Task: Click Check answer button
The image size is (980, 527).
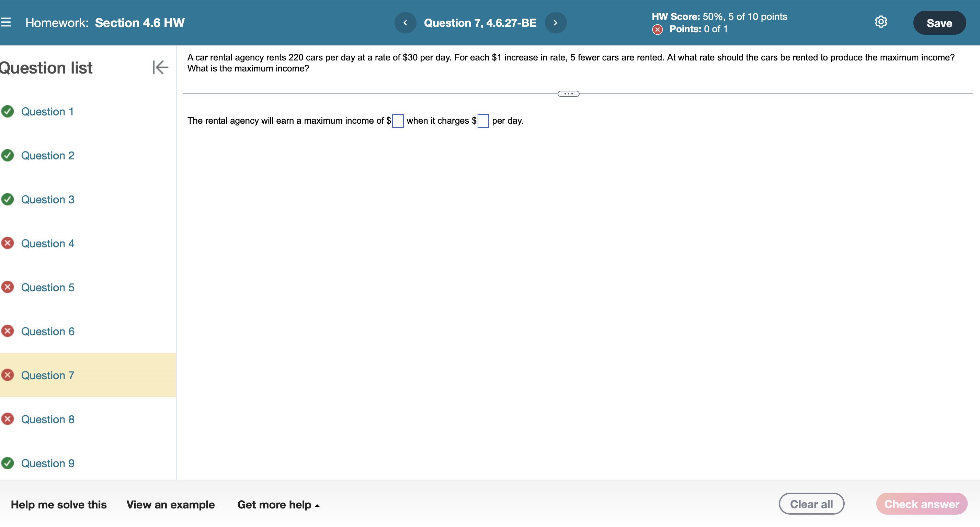Action: click(921, 504)
